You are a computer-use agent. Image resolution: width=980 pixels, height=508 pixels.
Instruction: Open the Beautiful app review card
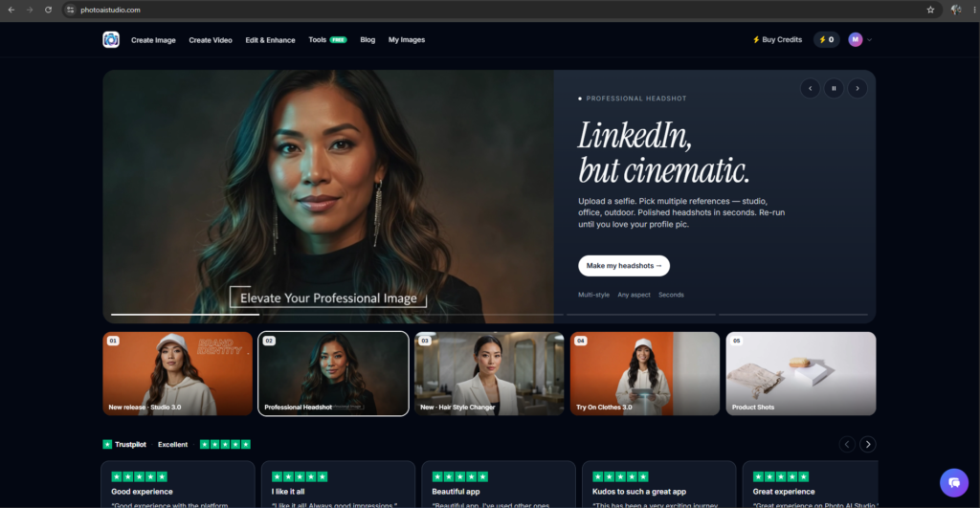coord(498,484)
